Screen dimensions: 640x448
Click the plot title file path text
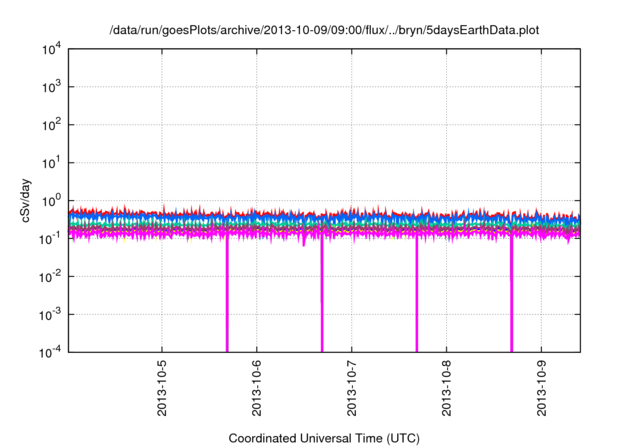[324, 30]
